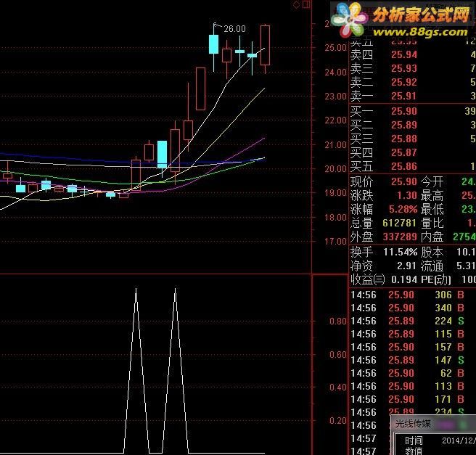The width and height of the screenshot is (476, 455).
Task: Click the diamond icon above the chart
Action: [x=296, y=4]
